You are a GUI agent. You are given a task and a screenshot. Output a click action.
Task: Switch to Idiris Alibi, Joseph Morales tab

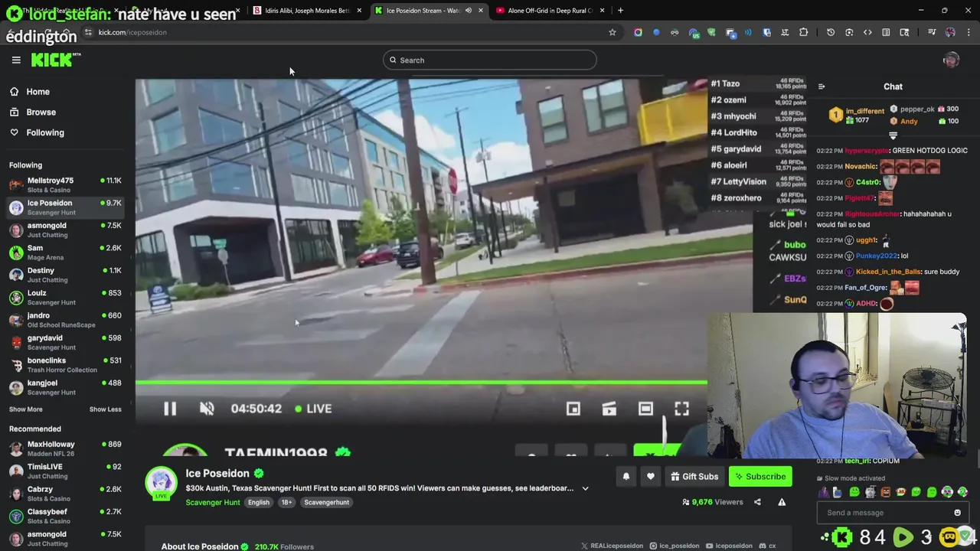(x=306, y=11)
